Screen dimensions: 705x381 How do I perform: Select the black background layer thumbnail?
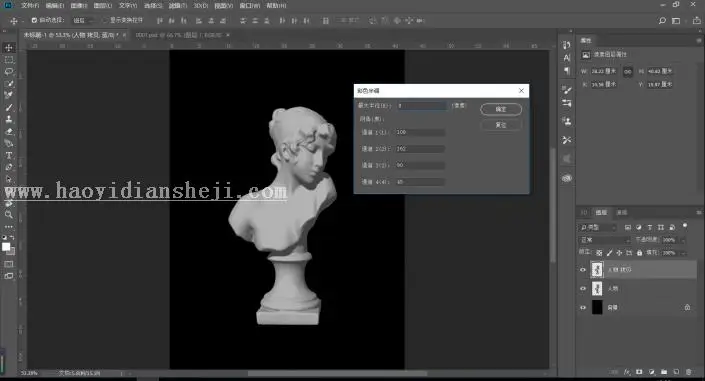click(x=597, y=308)
